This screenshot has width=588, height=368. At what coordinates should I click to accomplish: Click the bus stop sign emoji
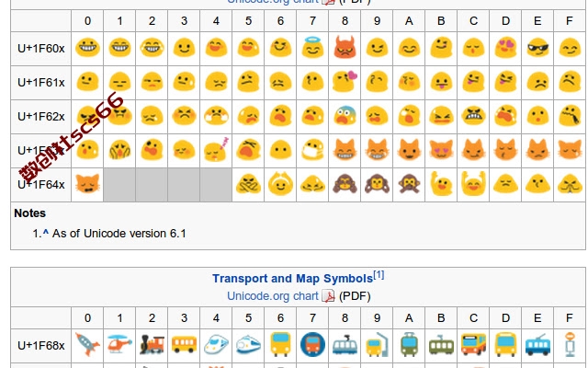click(570, 345)
